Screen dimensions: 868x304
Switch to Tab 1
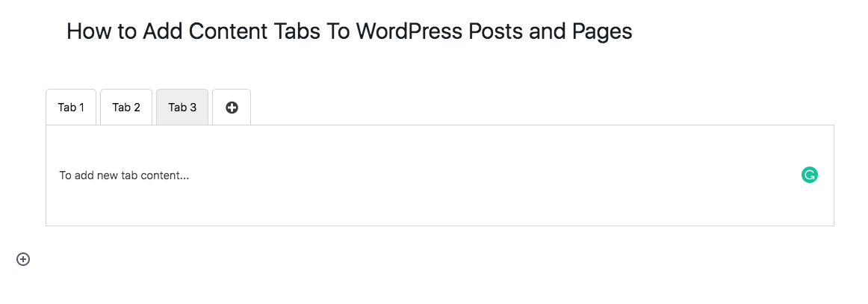pyautogui.click(x=71, y=108)
